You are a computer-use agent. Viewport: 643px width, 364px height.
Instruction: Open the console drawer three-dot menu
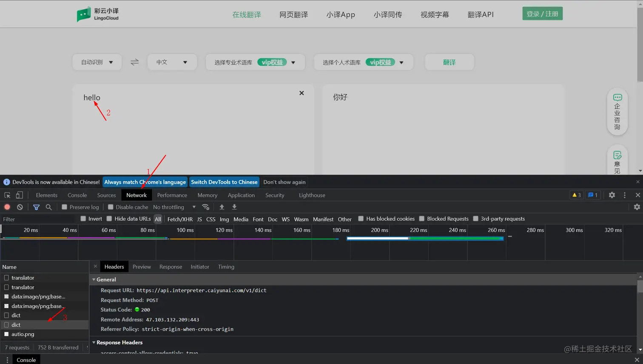7,360
